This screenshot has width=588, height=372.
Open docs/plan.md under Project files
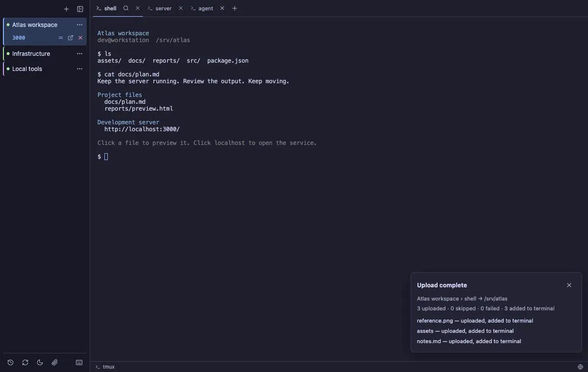tap(125, 102)
